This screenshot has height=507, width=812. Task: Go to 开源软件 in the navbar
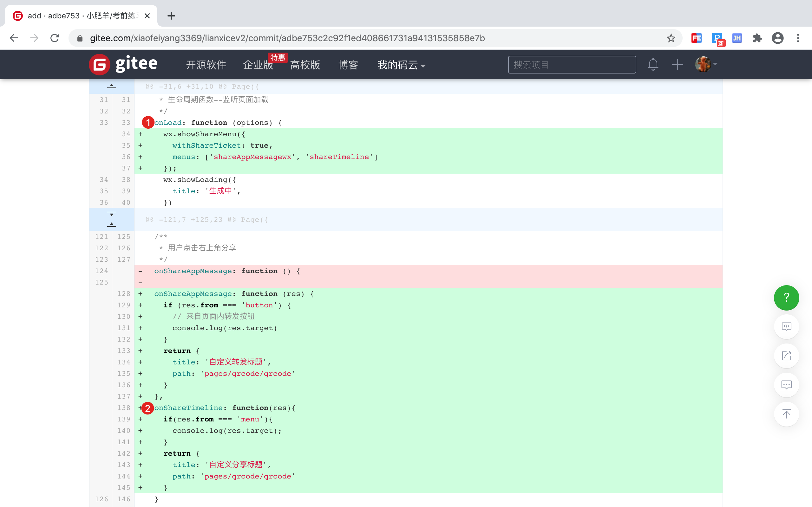(x=206, y=65)
